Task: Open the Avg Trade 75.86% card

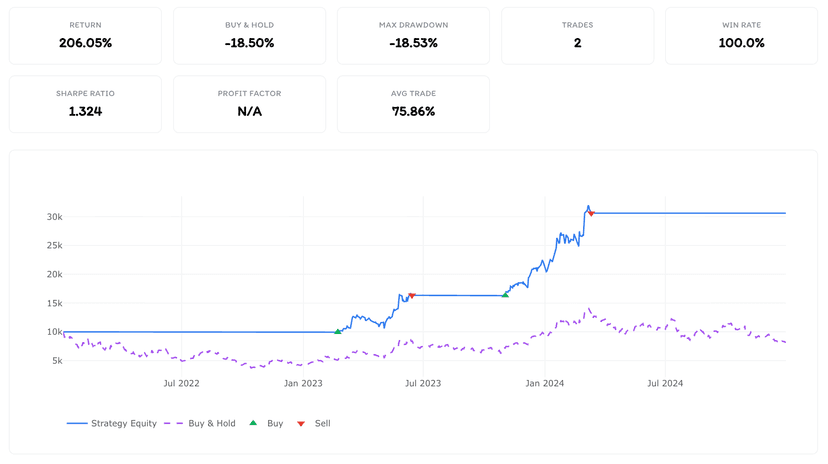Action: pos(413,104)
